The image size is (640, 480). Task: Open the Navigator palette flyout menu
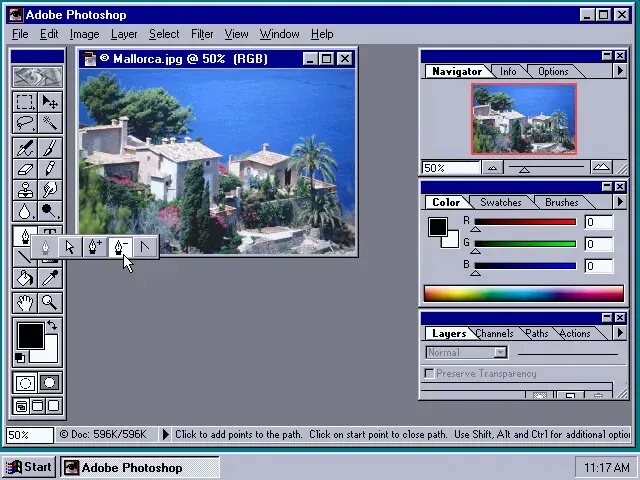click(x=620, y=71)
